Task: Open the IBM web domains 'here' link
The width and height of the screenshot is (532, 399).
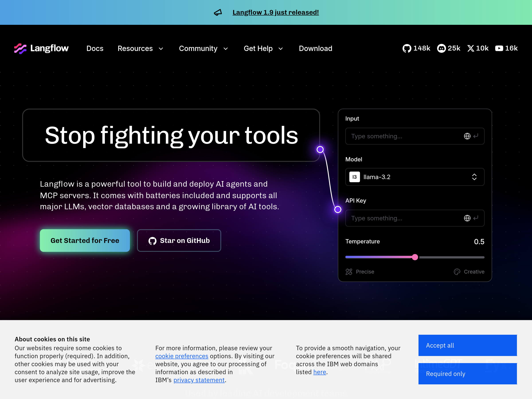Action: pos(320,372)
